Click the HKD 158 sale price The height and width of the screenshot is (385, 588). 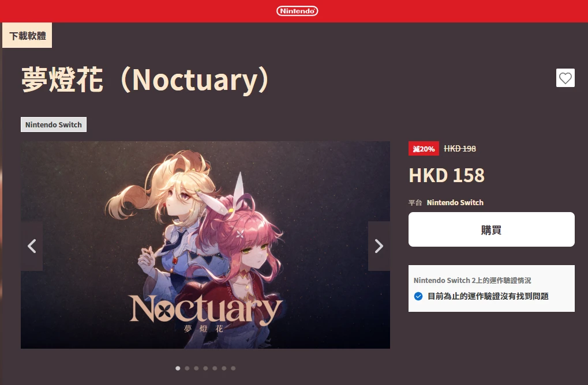(x=447, y=175)
